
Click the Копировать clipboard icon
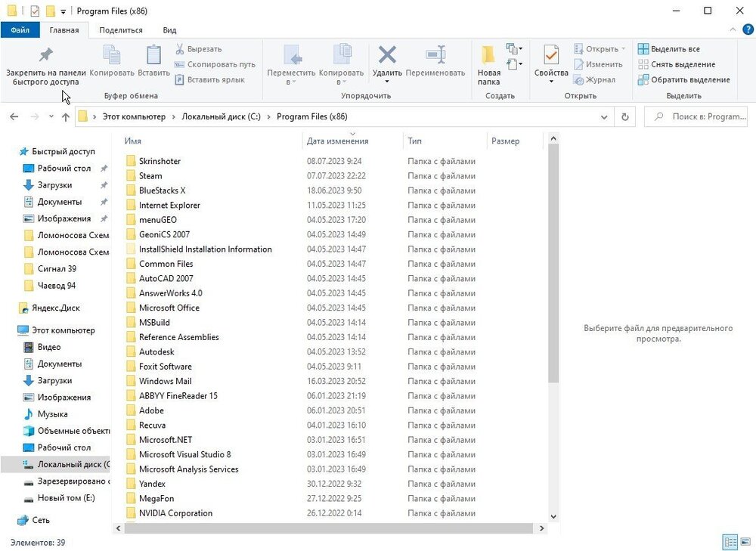click(x=112, y=60)
